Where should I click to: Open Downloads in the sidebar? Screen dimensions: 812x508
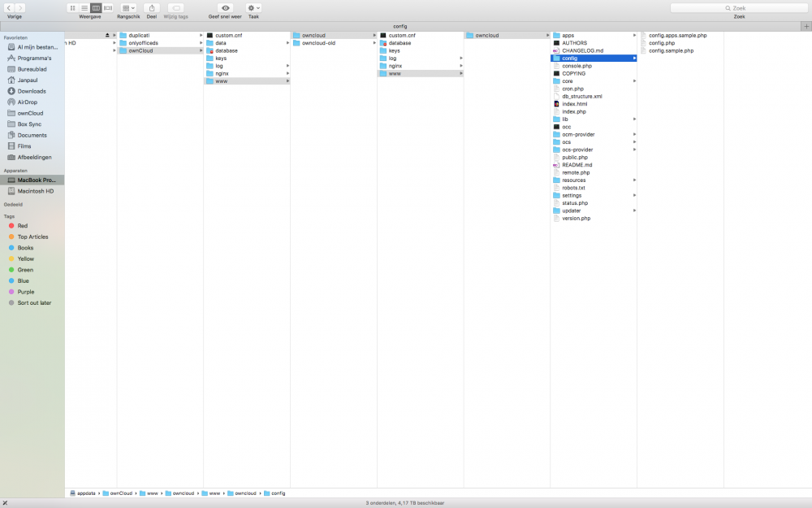click(x=32, y=91)
